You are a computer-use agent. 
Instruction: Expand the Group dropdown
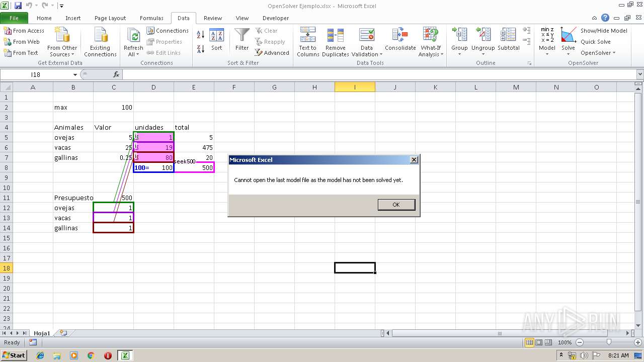pyautogui.click(x=459, y=51)
